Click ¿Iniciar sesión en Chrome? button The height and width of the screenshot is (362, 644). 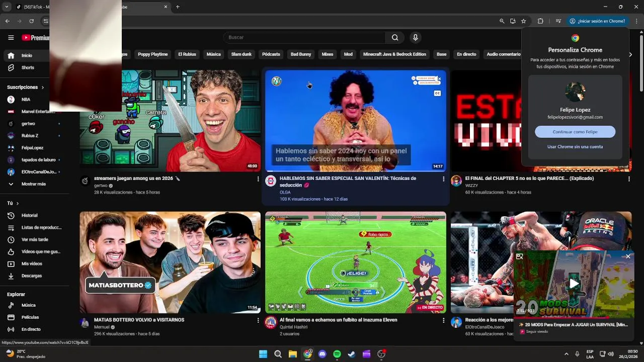click(x=597, y=21)
